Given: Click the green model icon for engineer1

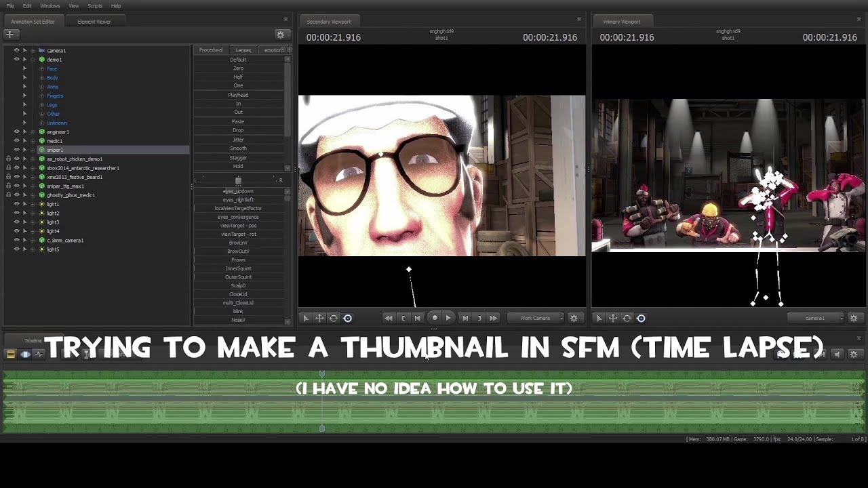Looking at the screenshot, I should coord(41,132).
